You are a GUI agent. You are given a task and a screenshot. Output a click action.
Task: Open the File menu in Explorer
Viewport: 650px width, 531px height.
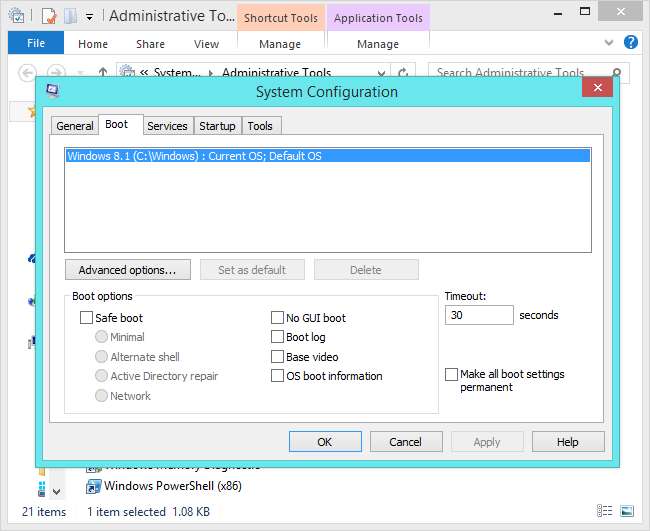[x=36, y=43]
